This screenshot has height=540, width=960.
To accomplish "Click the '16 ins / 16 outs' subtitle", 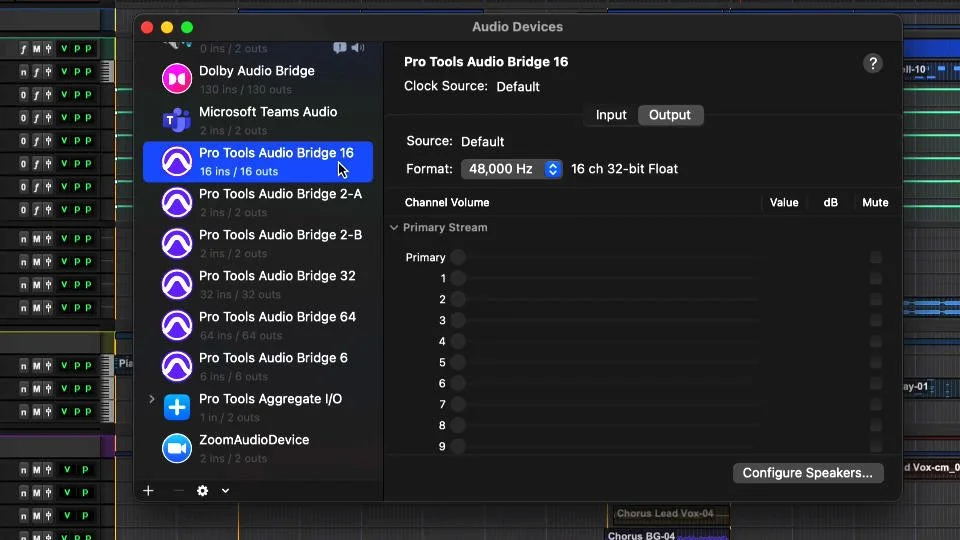I will (239, 171).
